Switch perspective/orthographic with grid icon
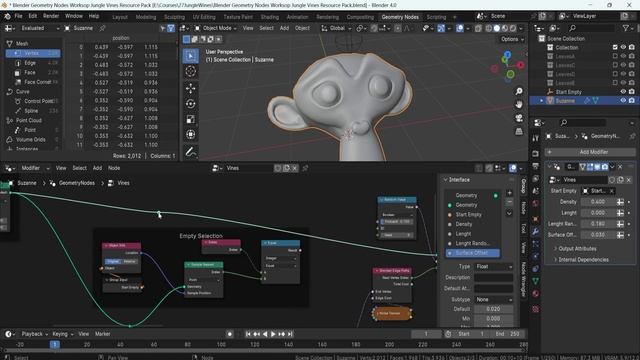640x360 pixels. 519,131
